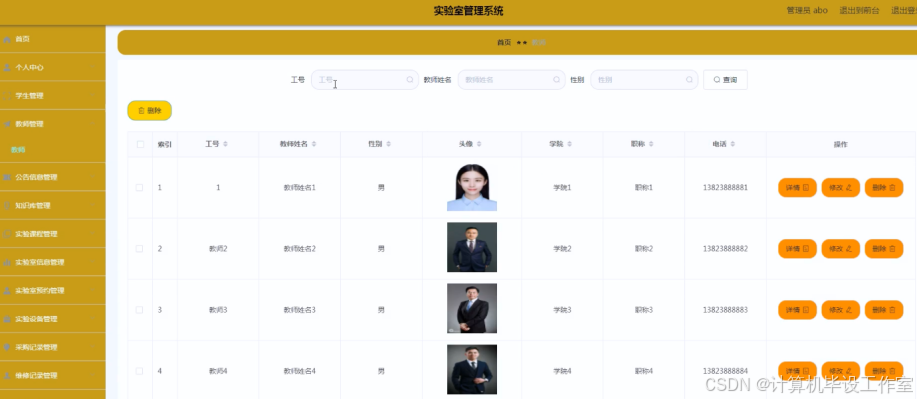
Task: Click the icon beside 实验室预约管理
Action: click(x=7, y=291)
